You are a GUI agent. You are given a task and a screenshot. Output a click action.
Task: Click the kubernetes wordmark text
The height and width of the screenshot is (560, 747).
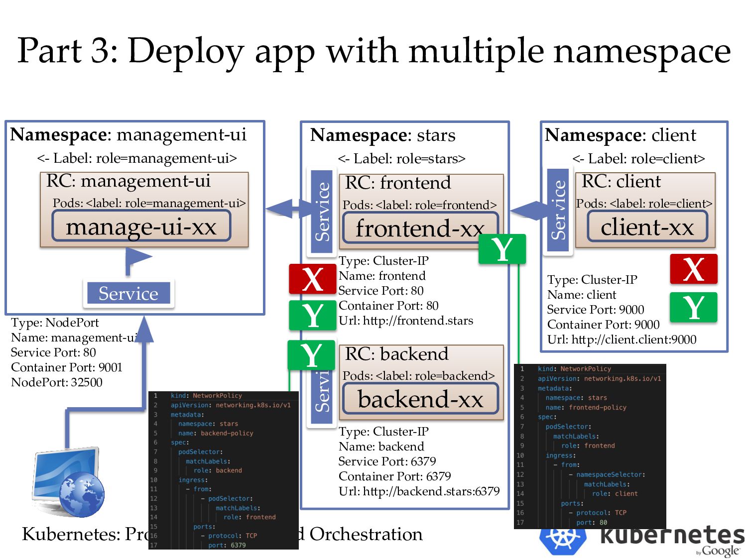coord(672,535)
